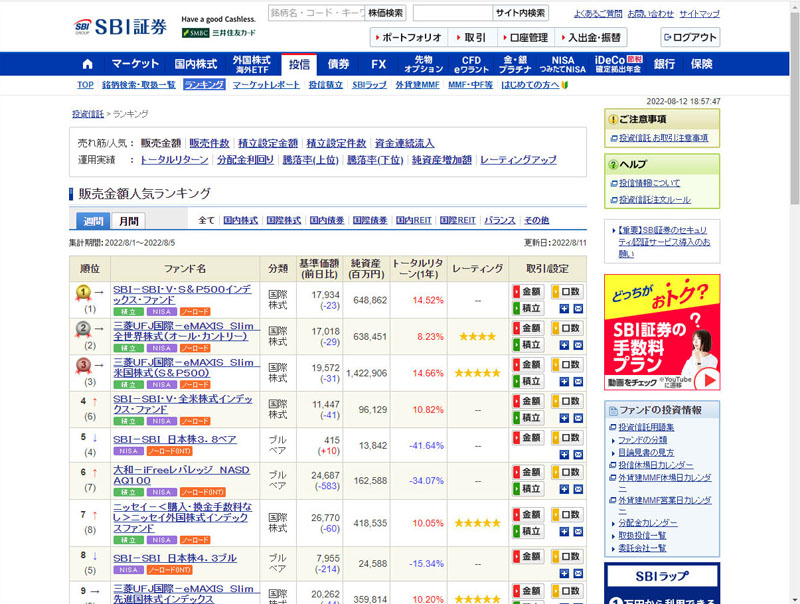
Task: Click 金額 buy button for first-ranked fund
Action: click(529, 292)
